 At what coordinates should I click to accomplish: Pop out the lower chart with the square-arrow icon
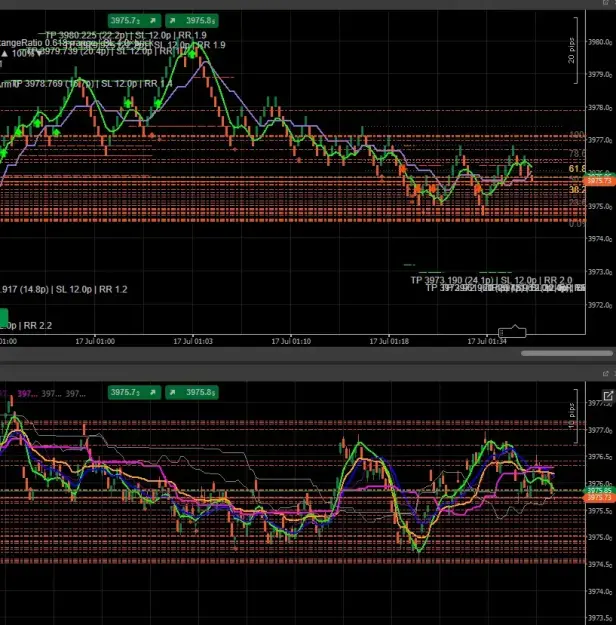pyautogui.click(x=608, y=396)
